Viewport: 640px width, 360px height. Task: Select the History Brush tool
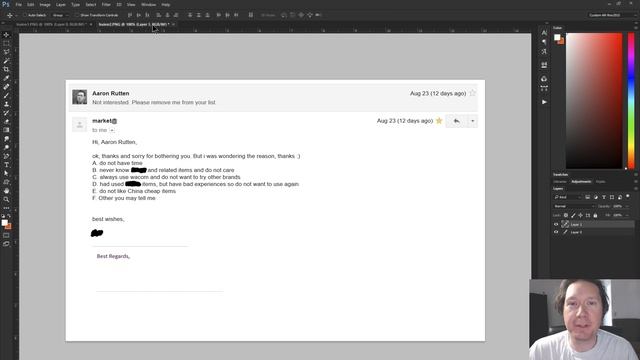[6, 113]
